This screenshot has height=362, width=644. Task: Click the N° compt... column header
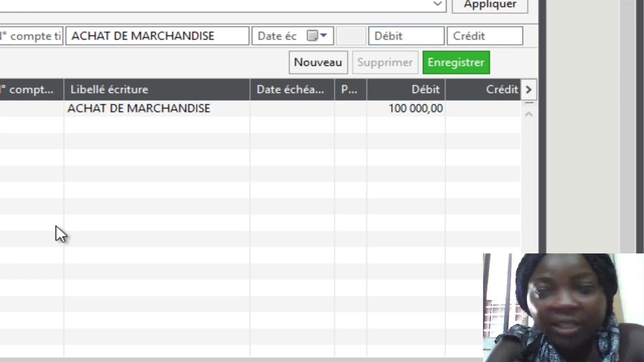click(31, 89)
